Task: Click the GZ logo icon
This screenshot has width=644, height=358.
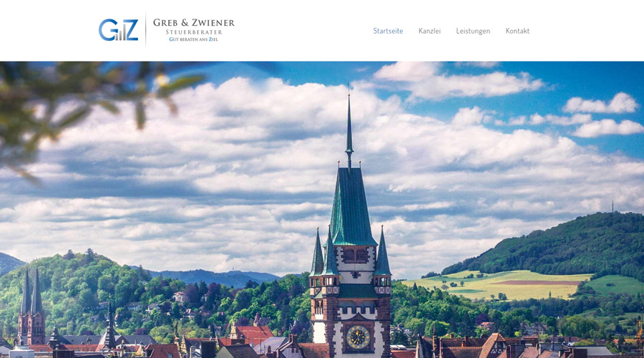Action: tap(118, 30)
